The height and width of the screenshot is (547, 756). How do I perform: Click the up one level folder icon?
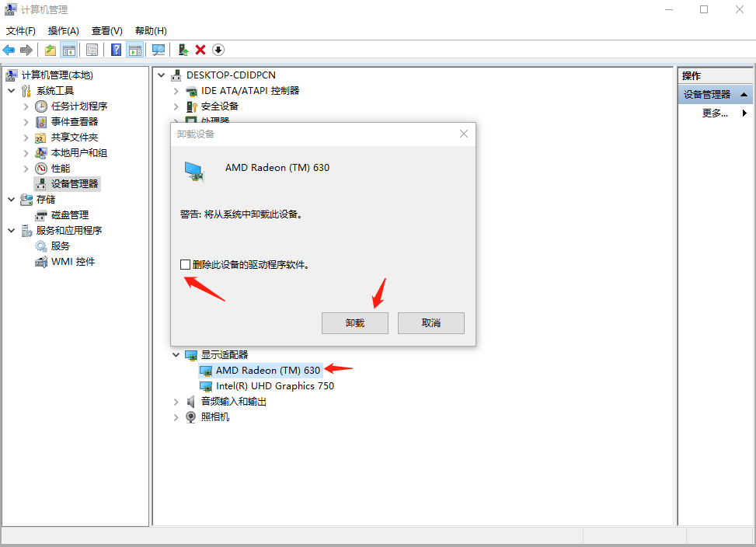coord(51,50)
